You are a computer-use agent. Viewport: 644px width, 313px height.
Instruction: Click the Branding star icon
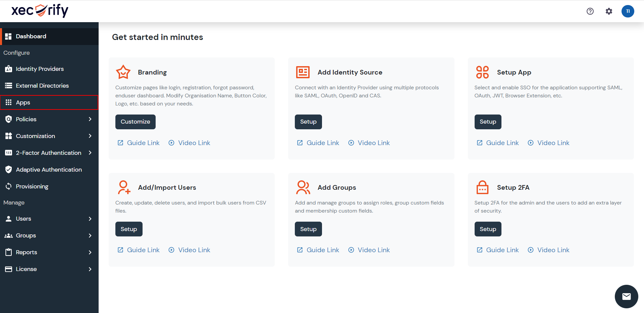pos(123,72)
